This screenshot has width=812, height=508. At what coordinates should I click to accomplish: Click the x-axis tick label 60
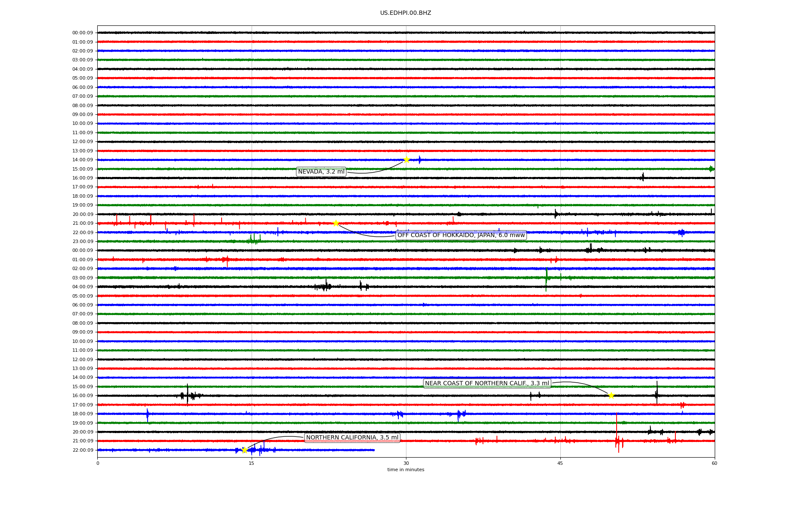coord(714,463)
